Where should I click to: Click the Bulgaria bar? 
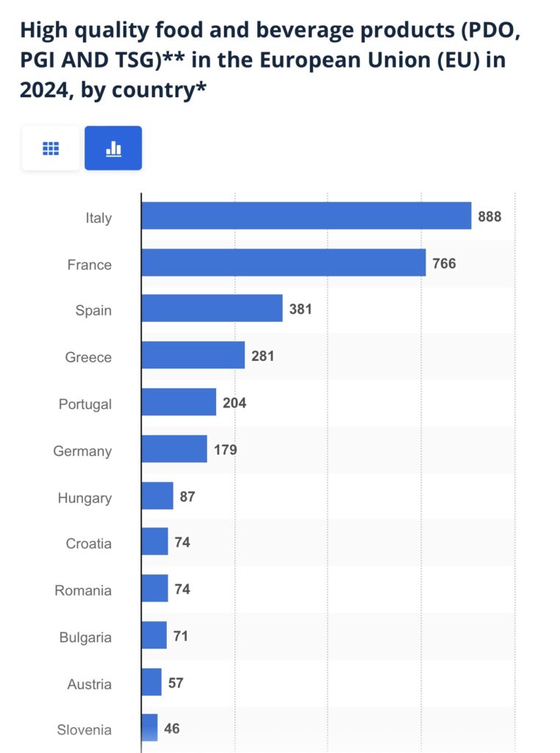[x=154, y=636]
